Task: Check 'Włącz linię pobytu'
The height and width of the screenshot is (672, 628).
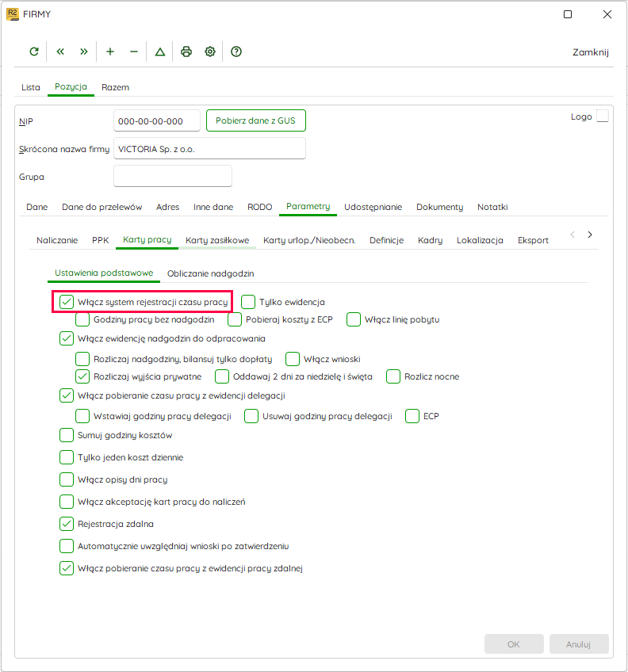Action: tap(354, 319)
